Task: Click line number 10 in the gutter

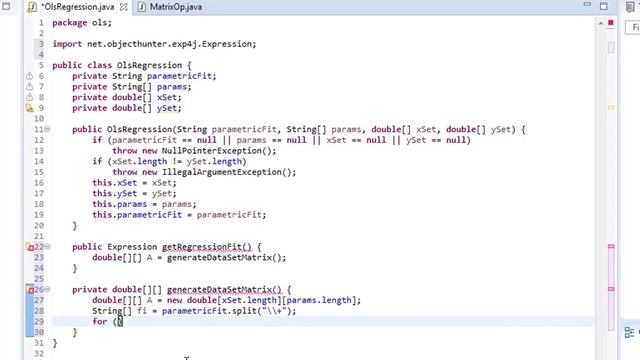Action: point(39,119)
